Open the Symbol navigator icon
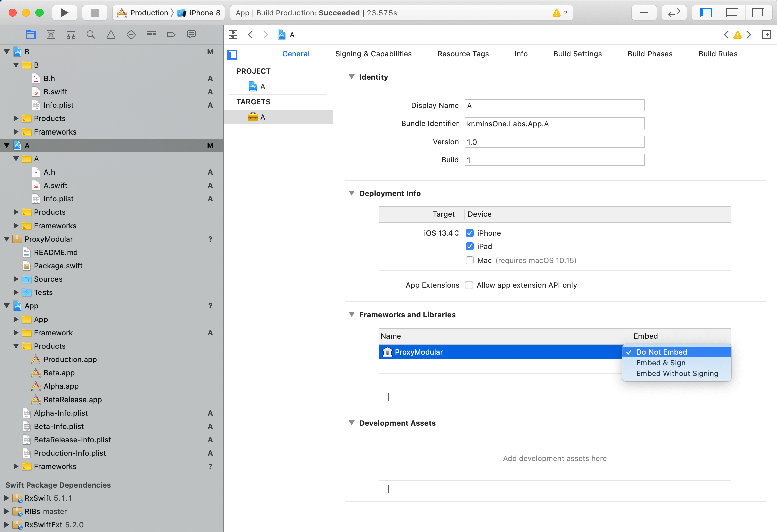The width and height of the screenshot is (777, 532). click(71, 35)
